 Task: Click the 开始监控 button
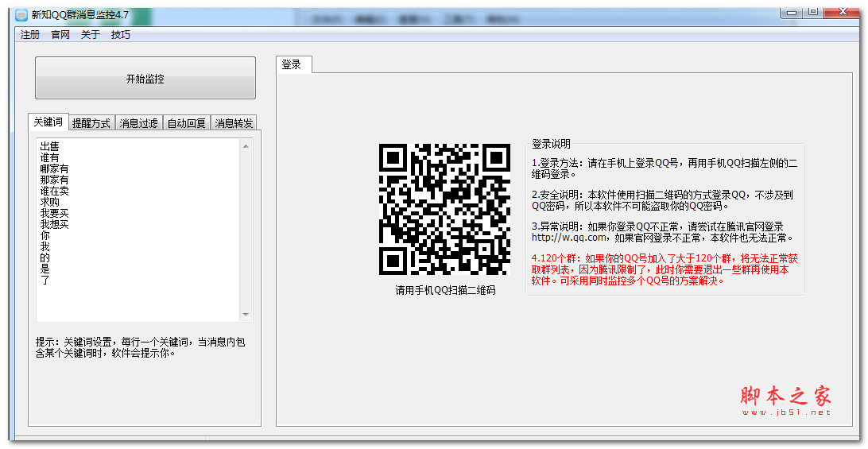tap(145, 78)
